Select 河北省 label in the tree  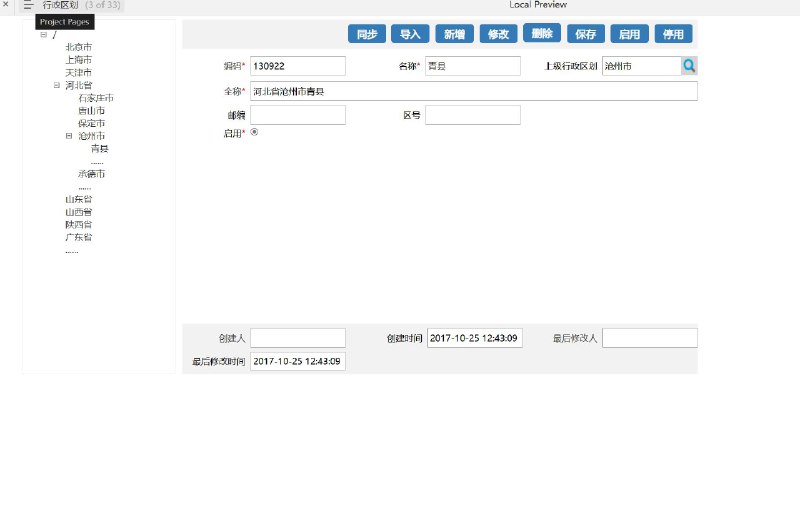tap(79, 85)
